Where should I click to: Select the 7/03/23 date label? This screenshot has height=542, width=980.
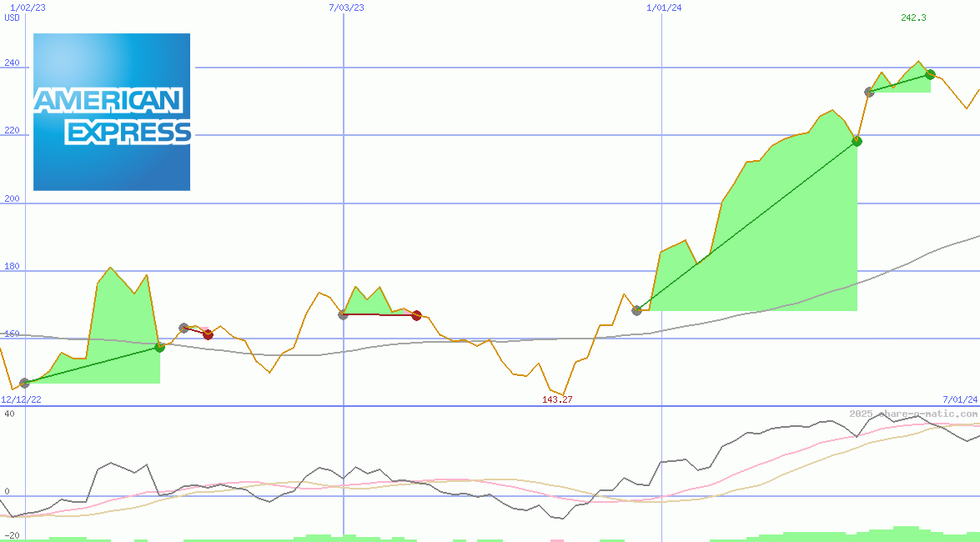click(347, 8)
